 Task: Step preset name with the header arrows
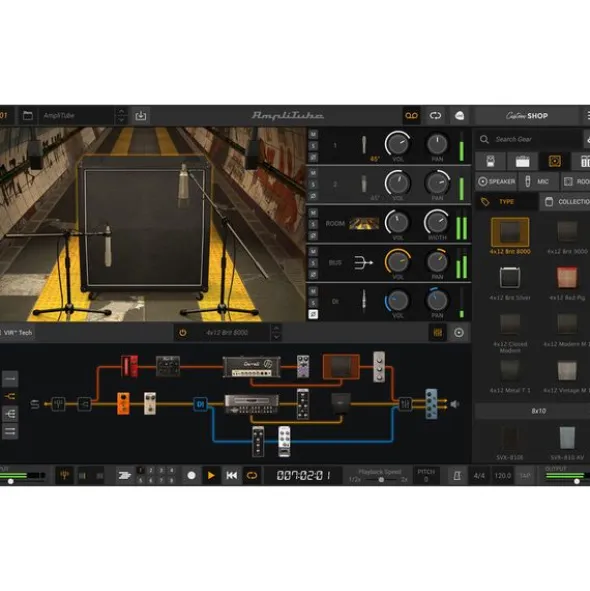click(121, 115)
